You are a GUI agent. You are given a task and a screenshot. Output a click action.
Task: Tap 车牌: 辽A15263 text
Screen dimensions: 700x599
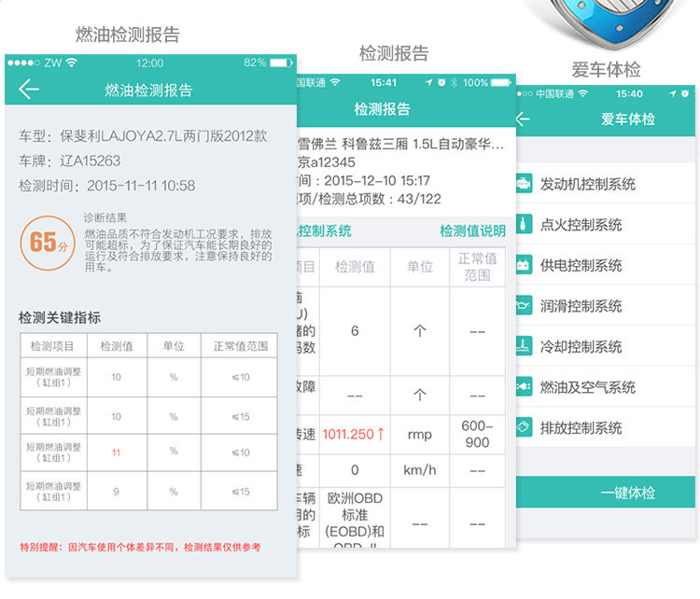(70, 160)
